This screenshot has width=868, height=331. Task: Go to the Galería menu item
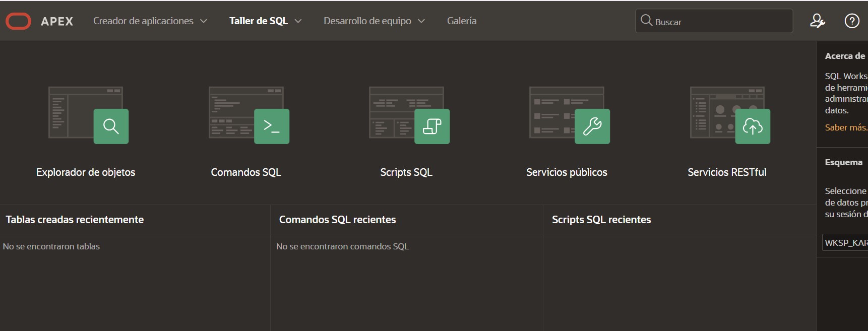coord(462,21)
